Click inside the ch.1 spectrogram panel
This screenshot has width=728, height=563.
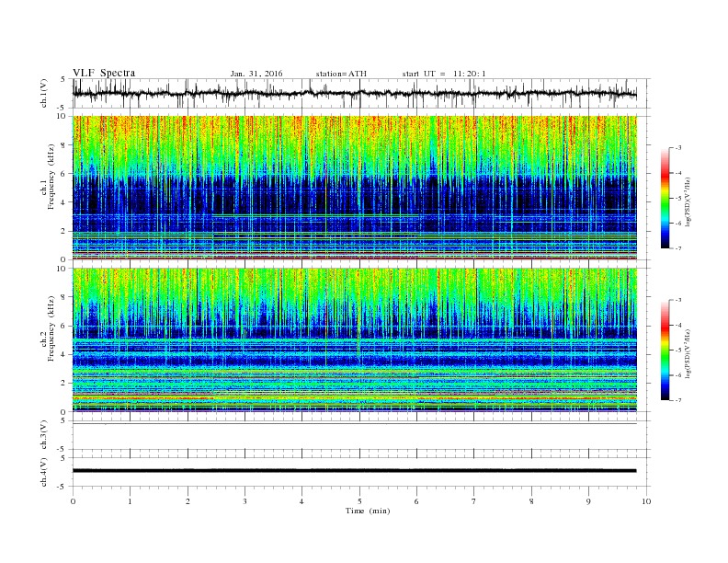click(x=355, y=188)
